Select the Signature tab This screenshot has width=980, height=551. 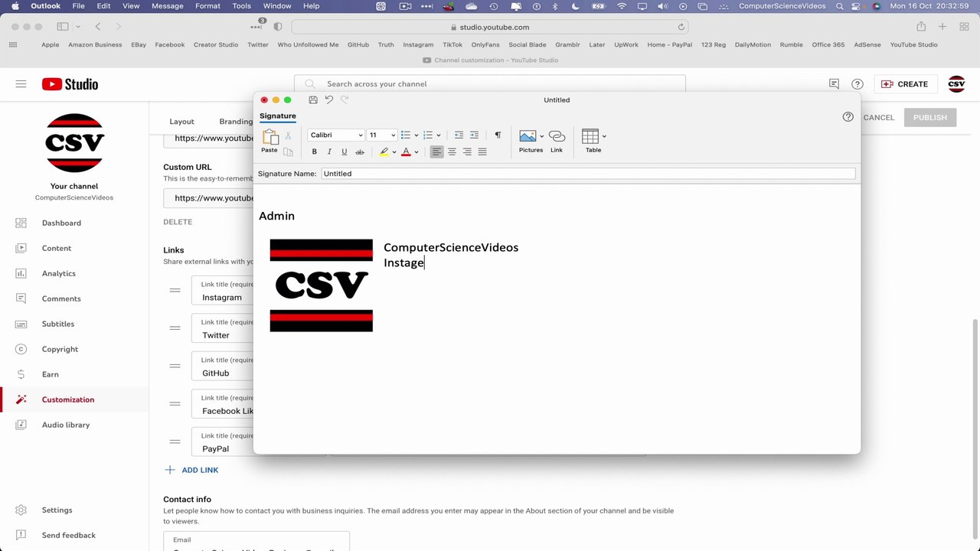click(x=277, y=116)
